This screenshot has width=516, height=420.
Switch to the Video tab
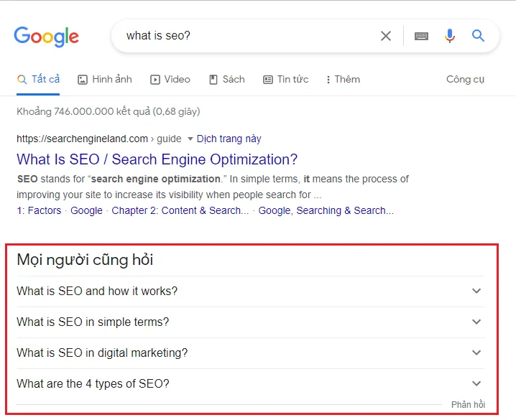(170, 79)
